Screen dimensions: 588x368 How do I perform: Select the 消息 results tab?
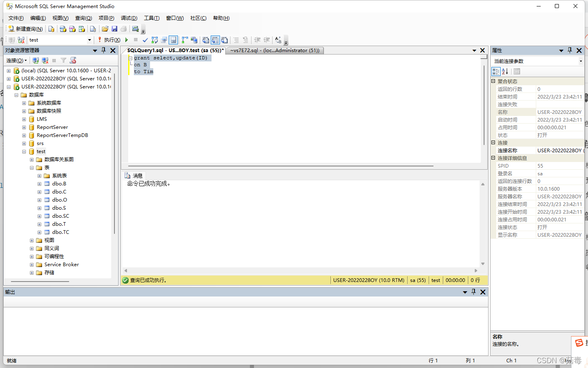tap(134, 176)
